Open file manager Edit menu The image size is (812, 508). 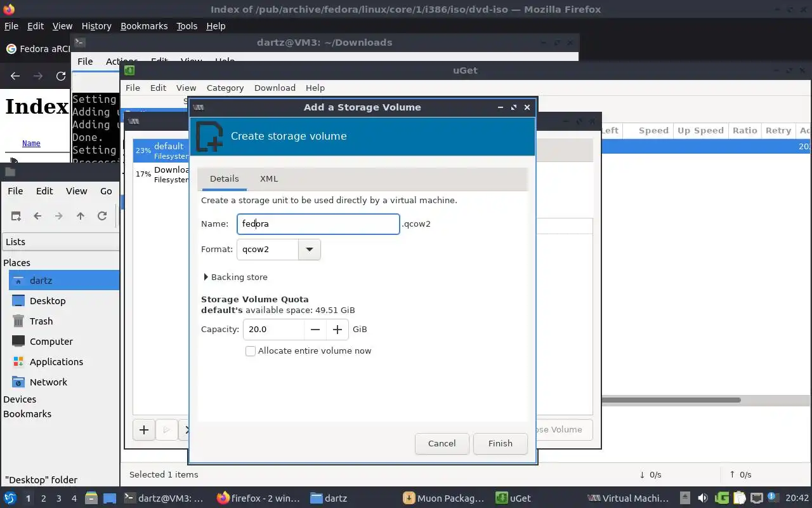44,191
